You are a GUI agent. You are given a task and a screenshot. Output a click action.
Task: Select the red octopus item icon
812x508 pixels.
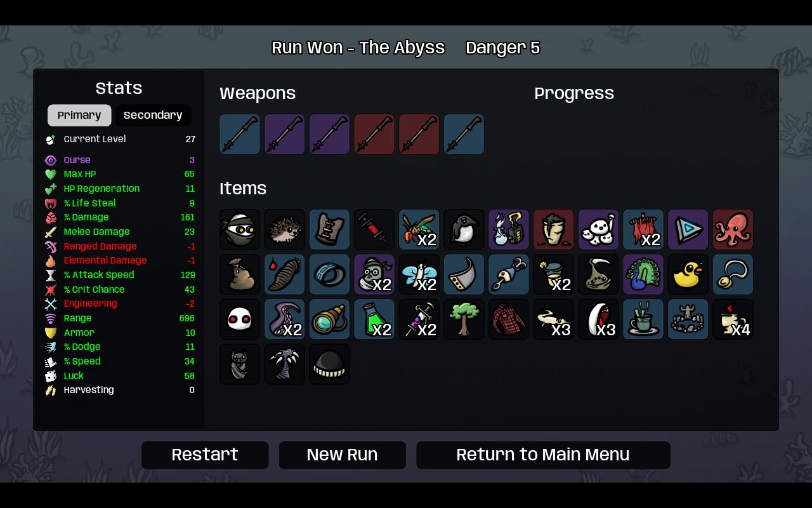(733, 229)
